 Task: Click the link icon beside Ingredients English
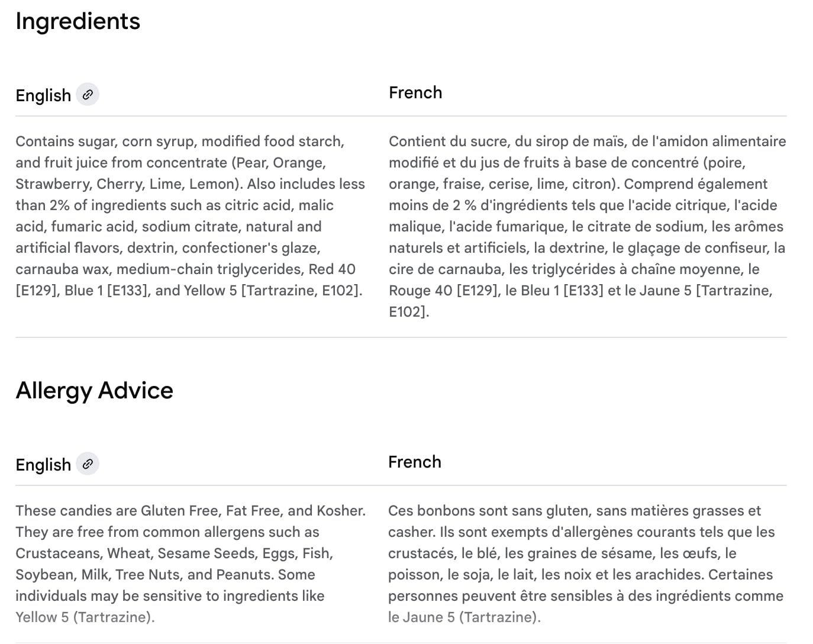tap(88, 95)
